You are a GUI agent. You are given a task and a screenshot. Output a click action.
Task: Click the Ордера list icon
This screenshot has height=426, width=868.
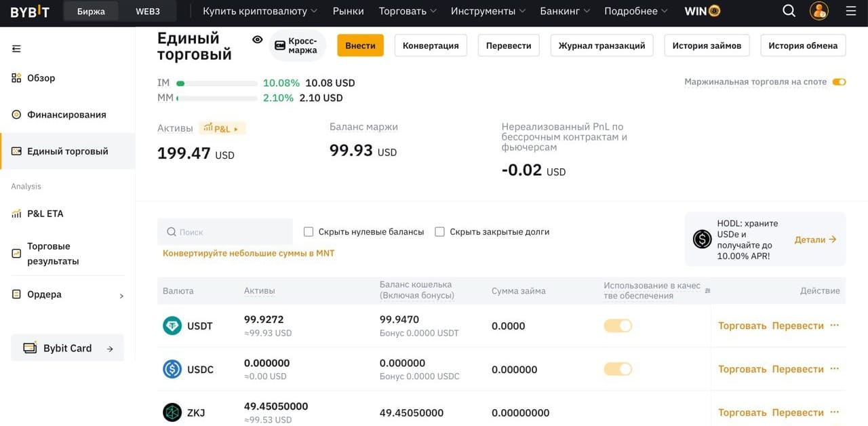coord(16,294)
